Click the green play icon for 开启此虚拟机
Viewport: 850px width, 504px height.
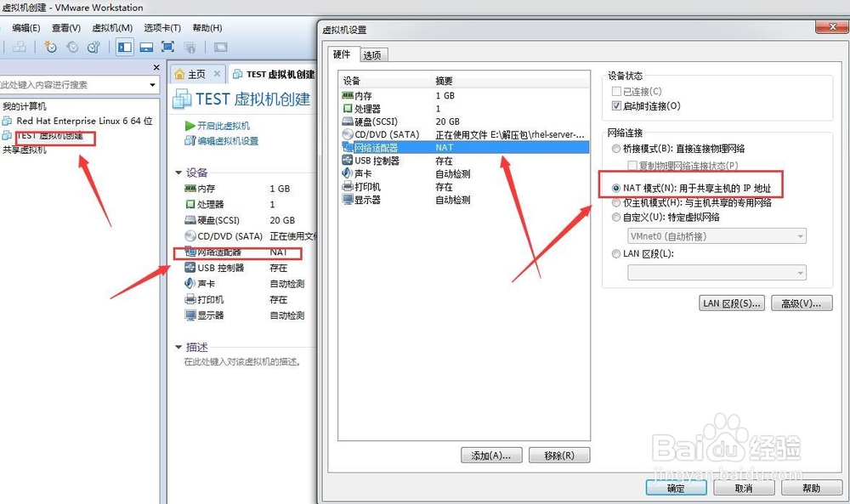(x=190, y=126)
